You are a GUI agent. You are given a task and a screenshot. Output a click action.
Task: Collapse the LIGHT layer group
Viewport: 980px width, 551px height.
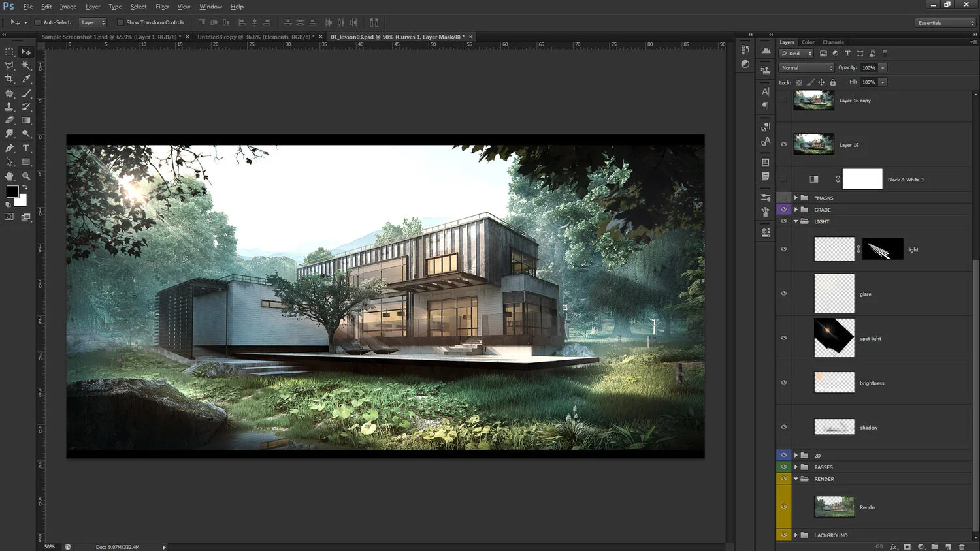(796, 221)
